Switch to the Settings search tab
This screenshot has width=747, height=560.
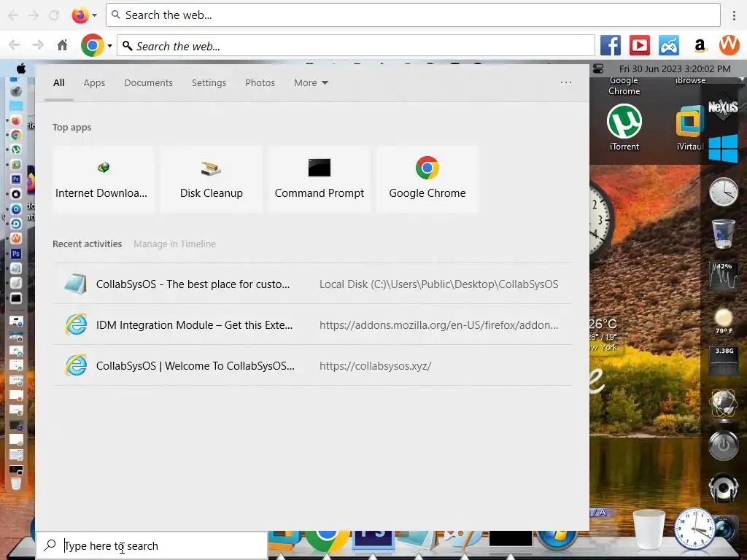click(x=209, y=83)
